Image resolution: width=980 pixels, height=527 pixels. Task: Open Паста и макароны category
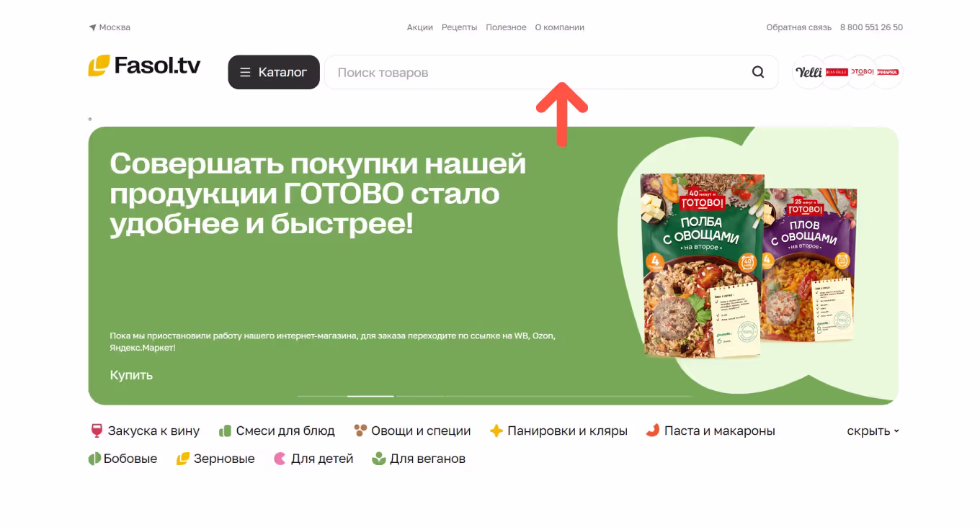(x=710, y=431)
